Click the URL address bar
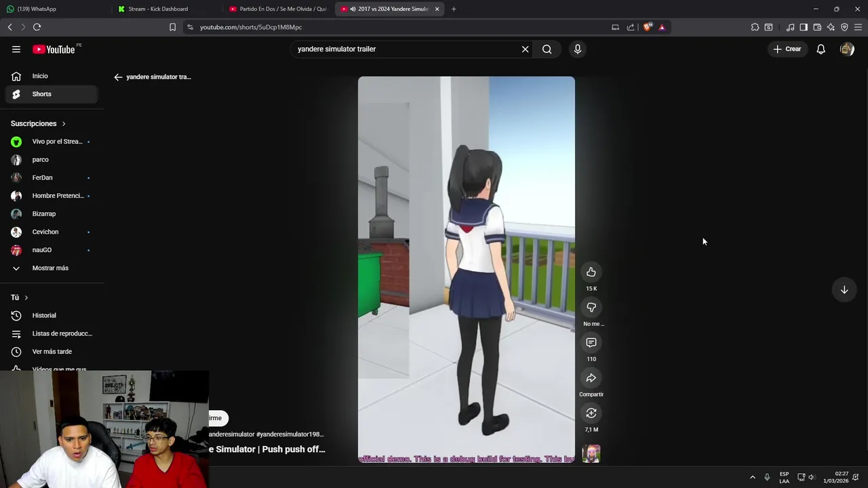The image size is (868, 488). click(x=400, y=27)
